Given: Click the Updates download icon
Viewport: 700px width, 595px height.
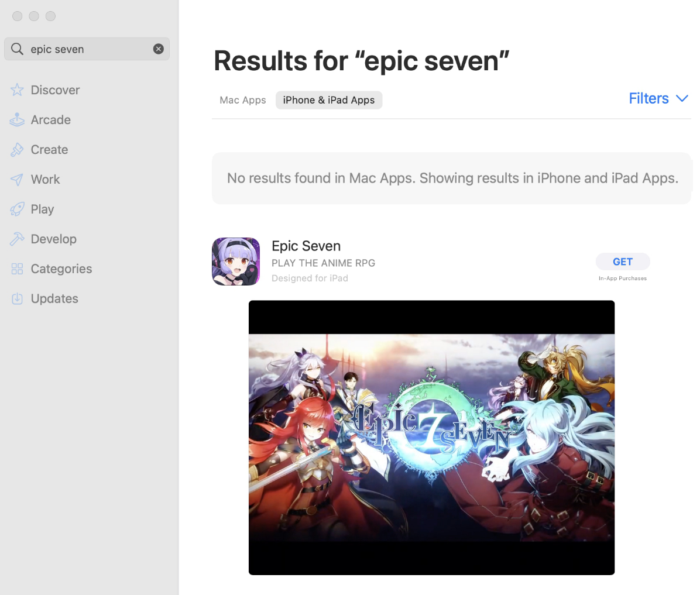Looking at the screenshot, I should 17,298.
